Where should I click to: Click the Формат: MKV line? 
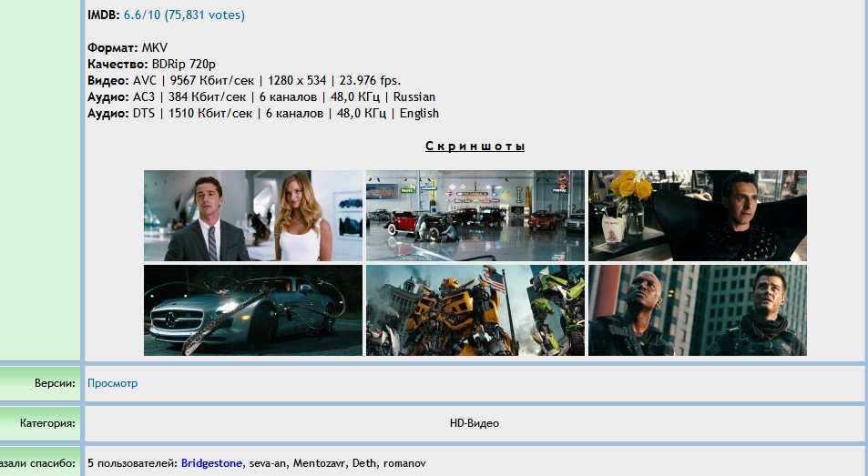coord(128,47)
